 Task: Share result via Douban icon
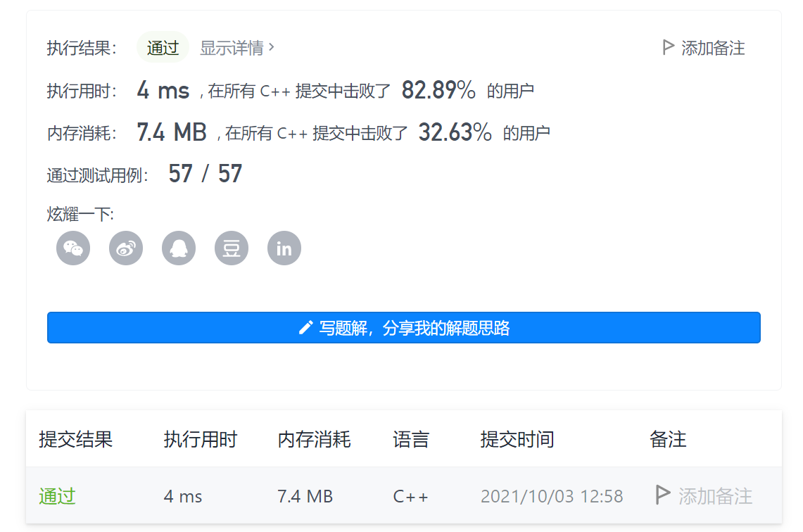tap(232, 248)
